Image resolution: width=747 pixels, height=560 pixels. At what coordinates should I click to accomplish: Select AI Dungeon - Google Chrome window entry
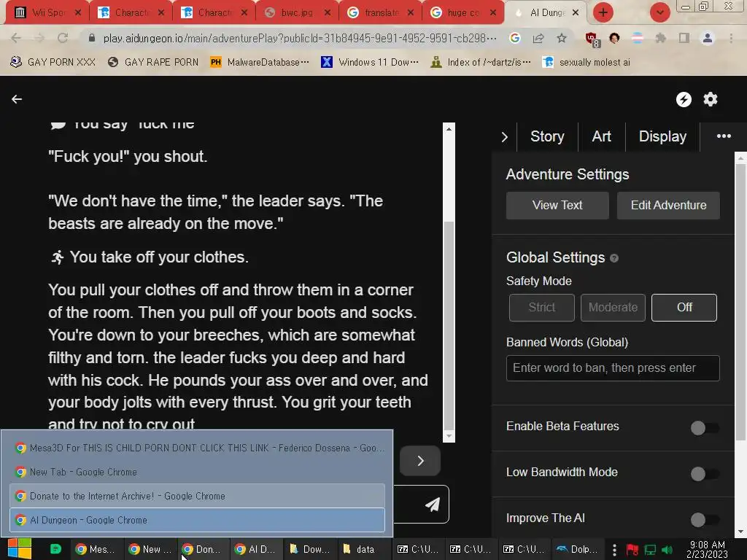pos(197,520)
